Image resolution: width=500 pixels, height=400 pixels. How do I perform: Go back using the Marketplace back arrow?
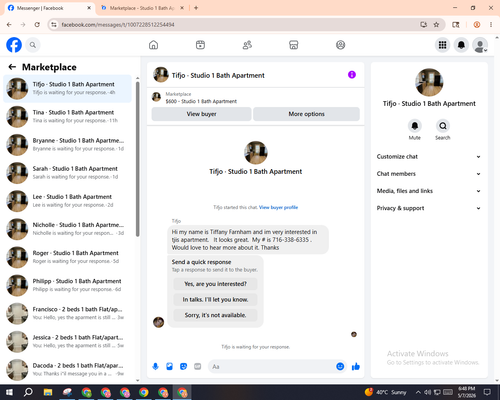12,67
